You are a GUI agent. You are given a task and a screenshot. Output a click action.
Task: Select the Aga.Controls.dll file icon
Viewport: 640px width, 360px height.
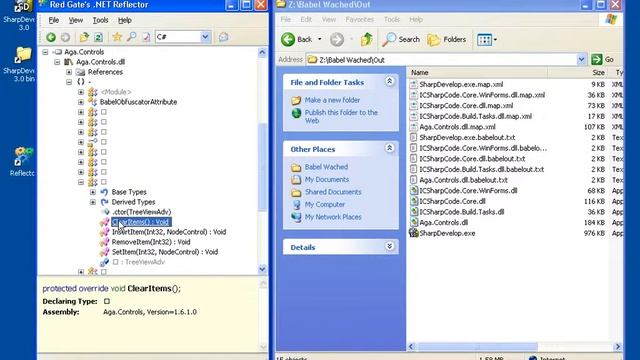(x=414, y=222)
